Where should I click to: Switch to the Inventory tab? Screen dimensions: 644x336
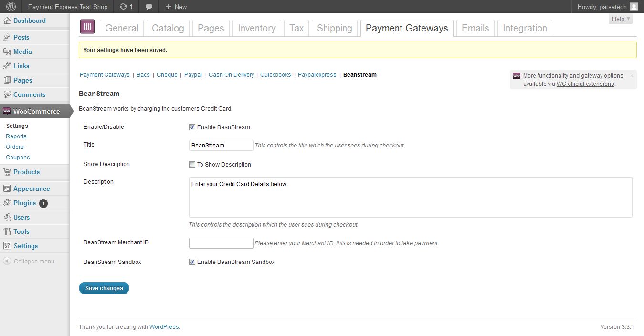click(257, 28)
